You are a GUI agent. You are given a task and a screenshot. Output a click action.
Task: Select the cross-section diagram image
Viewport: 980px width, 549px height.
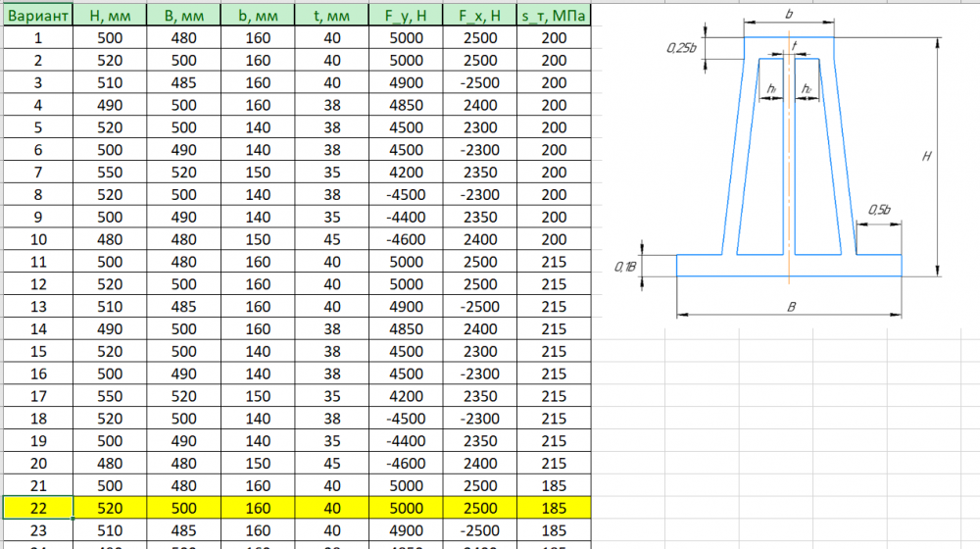tap(790, 165)
